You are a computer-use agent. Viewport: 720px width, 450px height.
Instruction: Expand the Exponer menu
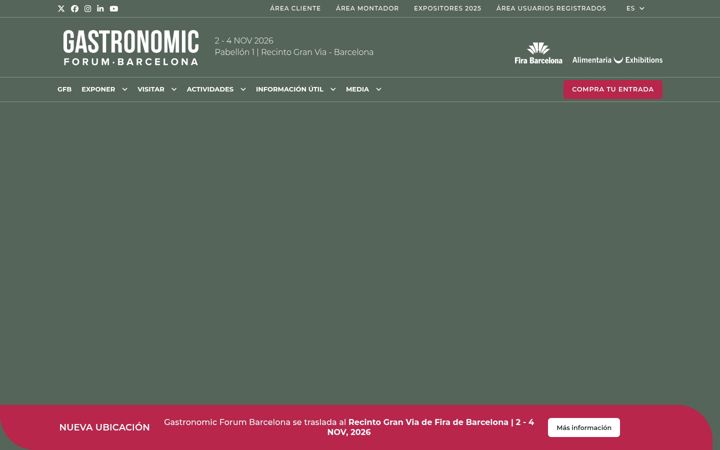coord(104,89)
